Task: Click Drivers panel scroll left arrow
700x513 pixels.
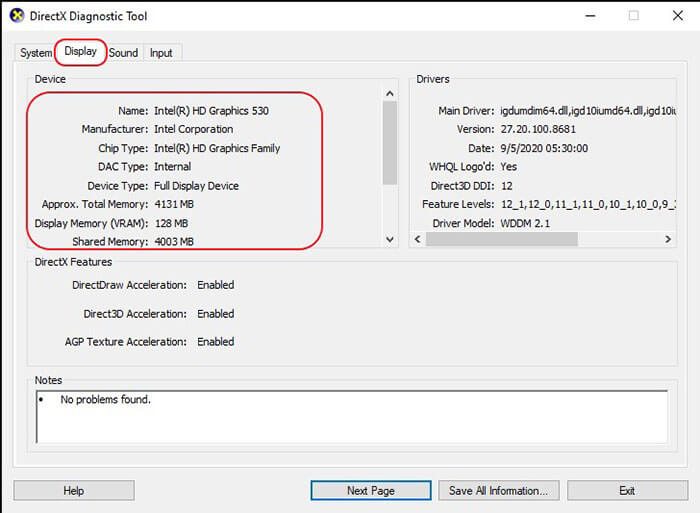Action: pos(417,239)
